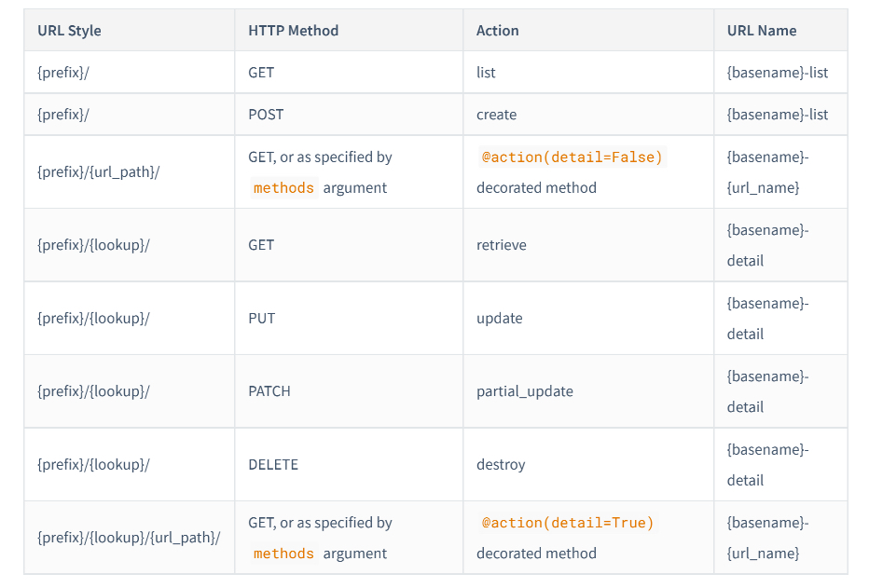Click "methods" code in the detail=True row

(x=283, y=554)
